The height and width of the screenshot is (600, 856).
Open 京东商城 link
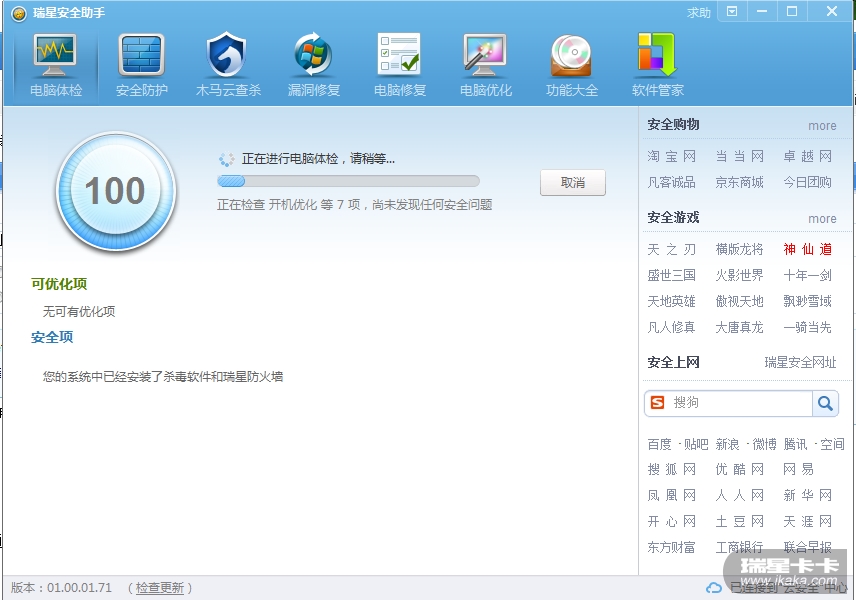739,182
